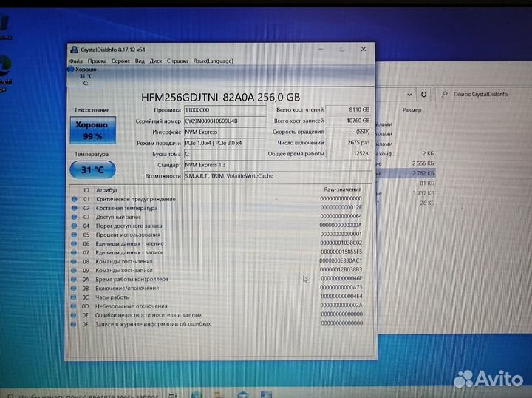Click the Explorer search box Поиск: CrystalDiskInfo
This screenshot has width=532, height=398.
coord(483,95)
